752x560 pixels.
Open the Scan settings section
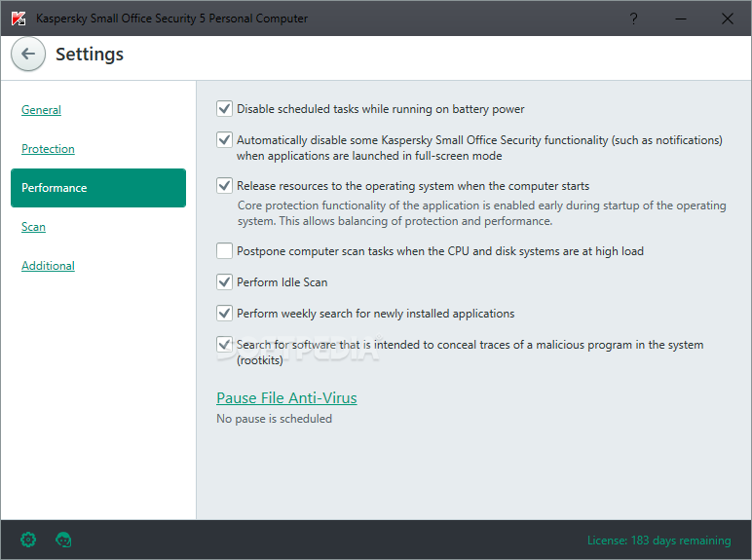pyautogui.click(x=33, y=227)
